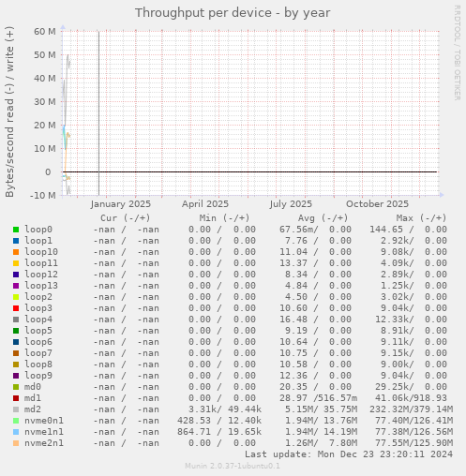Screen dimensions: 466x476
Task: Click the gray vertical marker line in graph
Action: pos(99,113)
